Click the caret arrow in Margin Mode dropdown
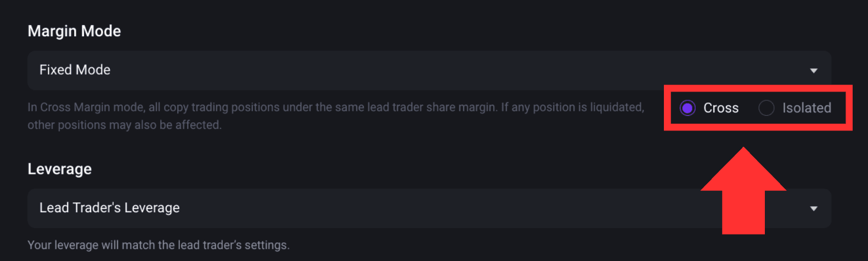Screen dimensions: 868x261 tap(814, 71)
